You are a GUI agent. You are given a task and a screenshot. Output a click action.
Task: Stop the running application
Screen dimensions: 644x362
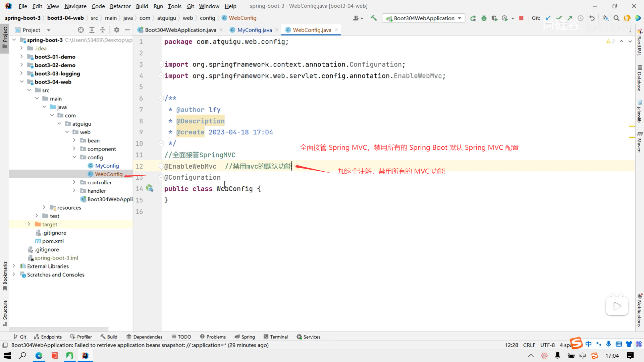click(x=521, y=18)
